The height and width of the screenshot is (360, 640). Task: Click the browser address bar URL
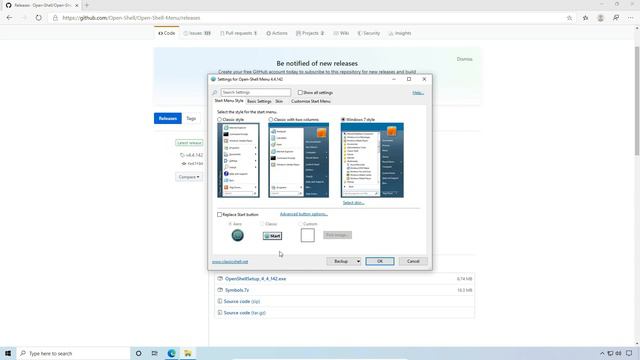pyautogui.click(x=131, y=18)
